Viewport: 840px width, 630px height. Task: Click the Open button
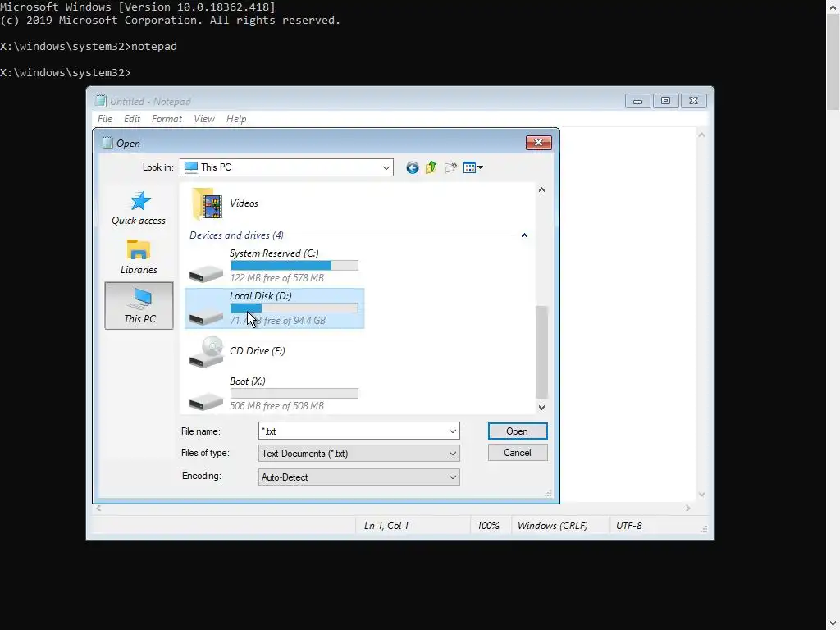tap(518, 431)
